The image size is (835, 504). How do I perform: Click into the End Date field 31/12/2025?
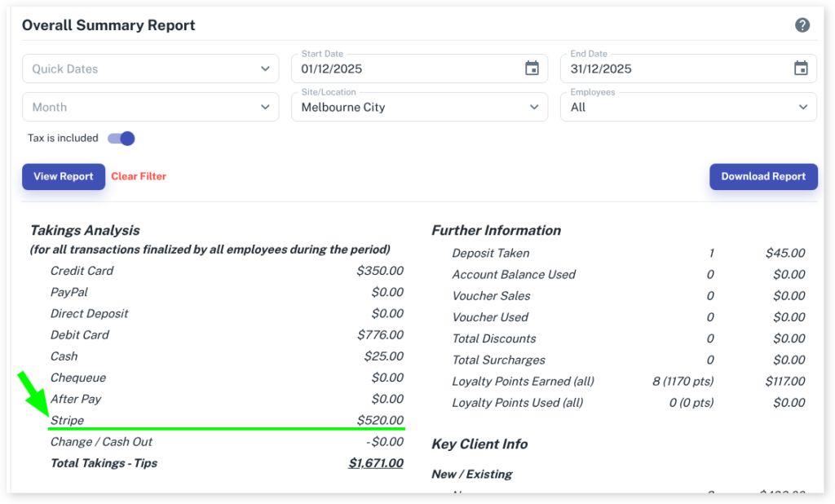[673, 69]
